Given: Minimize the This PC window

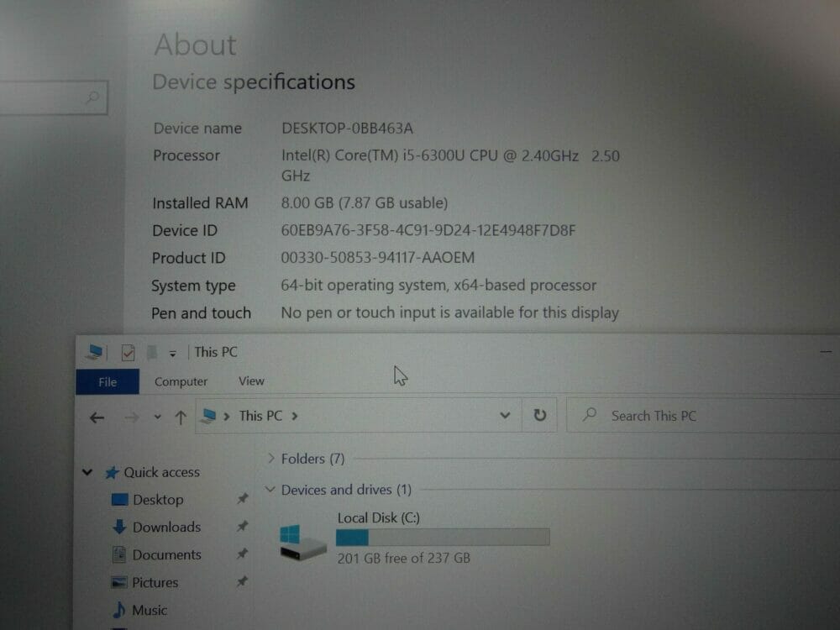Looking at the screenshot, I should 826,352.
